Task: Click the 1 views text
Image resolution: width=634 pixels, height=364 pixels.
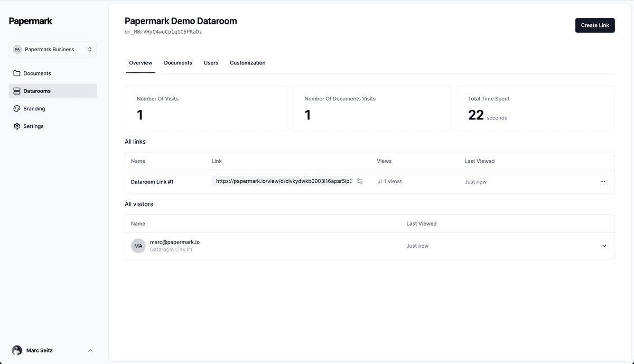Action: pyautogui.click(x=393, y=181)
